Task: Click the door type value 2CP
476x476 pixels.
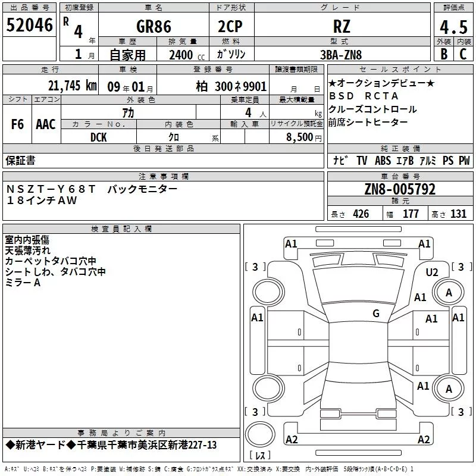Action: click(230, 26)
